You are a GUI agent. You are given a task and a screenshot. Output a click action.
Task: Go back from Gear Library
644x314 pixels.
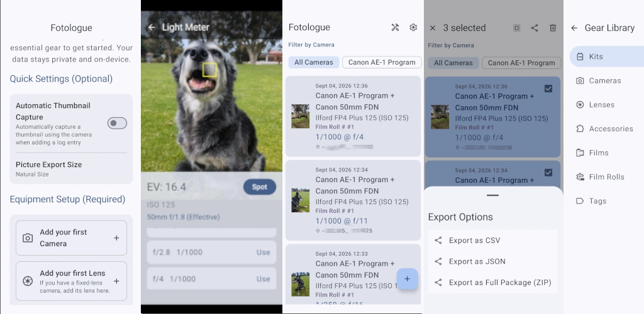574,28
